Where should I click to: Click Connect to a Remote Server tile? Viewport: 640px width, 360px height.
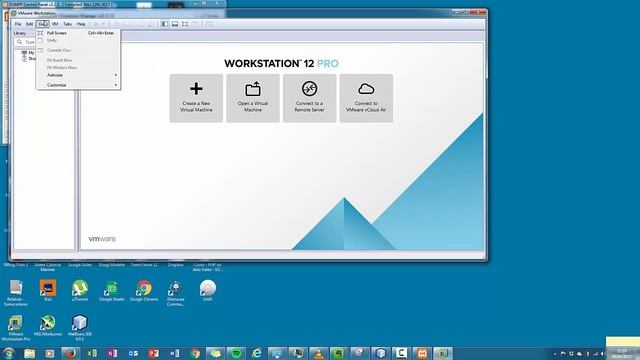click(309, 98)
